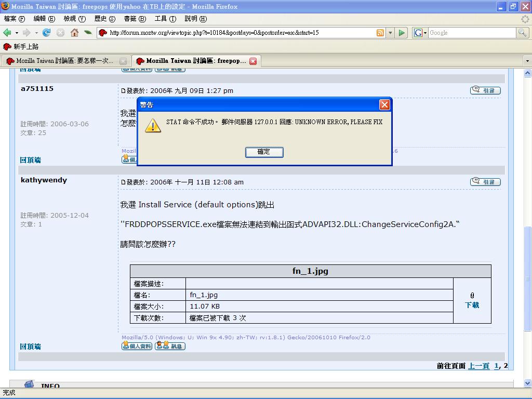Click the search magnifier icon

(522, 33)
